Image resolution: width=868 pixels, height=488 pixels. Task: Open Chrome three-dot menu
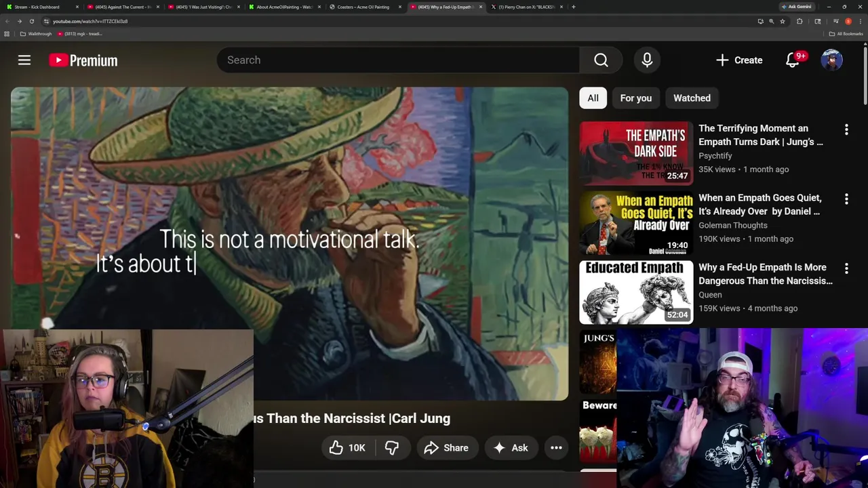point(861,21)
